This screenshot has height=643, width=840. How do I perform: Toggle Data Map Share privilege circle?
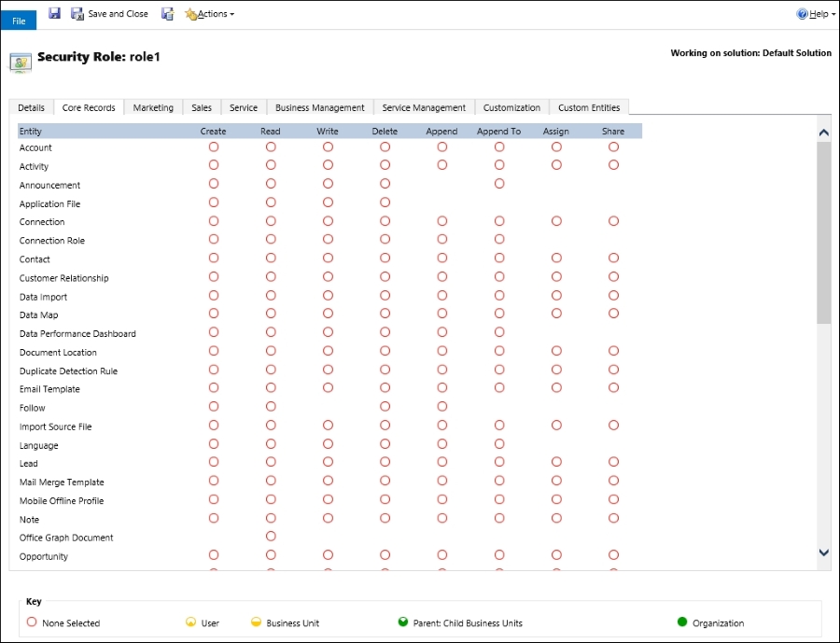pyautogui.click(x=613, y=314)
